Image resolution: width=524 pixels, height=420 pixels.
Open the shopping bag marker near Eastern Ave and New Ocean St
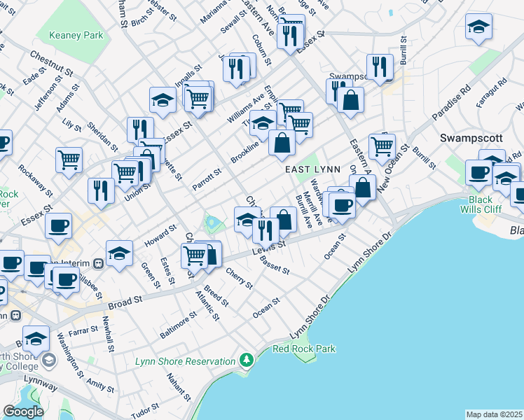pyautogui.click(x=362, y=188)
